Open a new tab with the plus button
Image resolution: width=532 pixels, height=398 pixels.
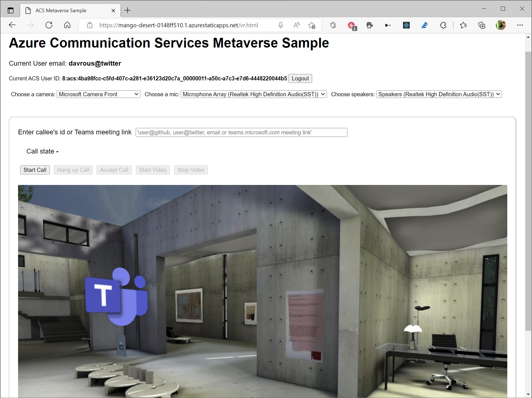tap(128, 11)
